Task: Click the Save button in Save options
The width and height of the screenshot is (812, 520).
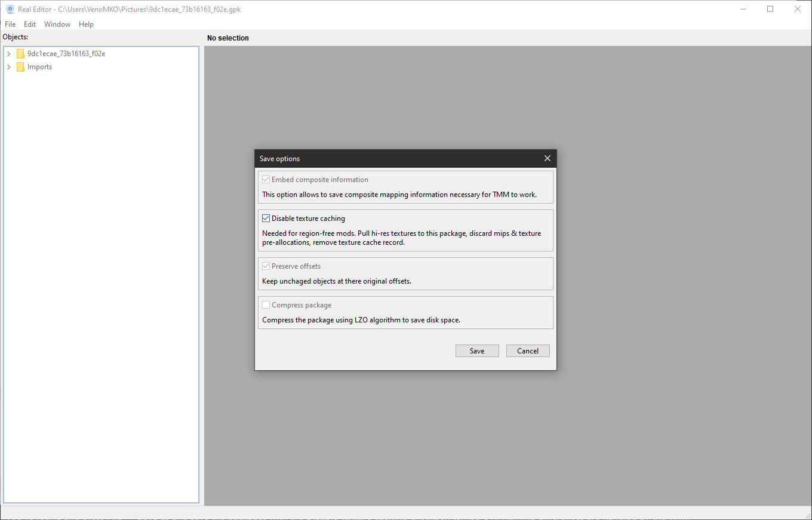Action: (477, 351)
